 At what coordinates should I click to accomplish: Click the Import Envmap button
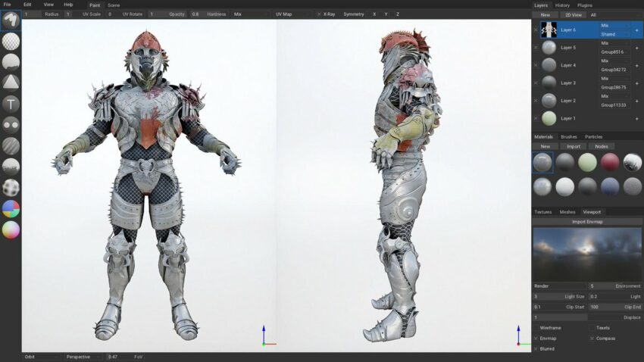[587, 222]
